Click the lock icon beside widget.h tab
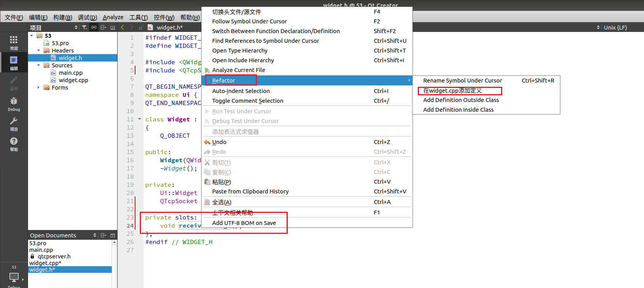Image resolution: width=644 pixels, height=288 pixels. [x=141, y=27]
